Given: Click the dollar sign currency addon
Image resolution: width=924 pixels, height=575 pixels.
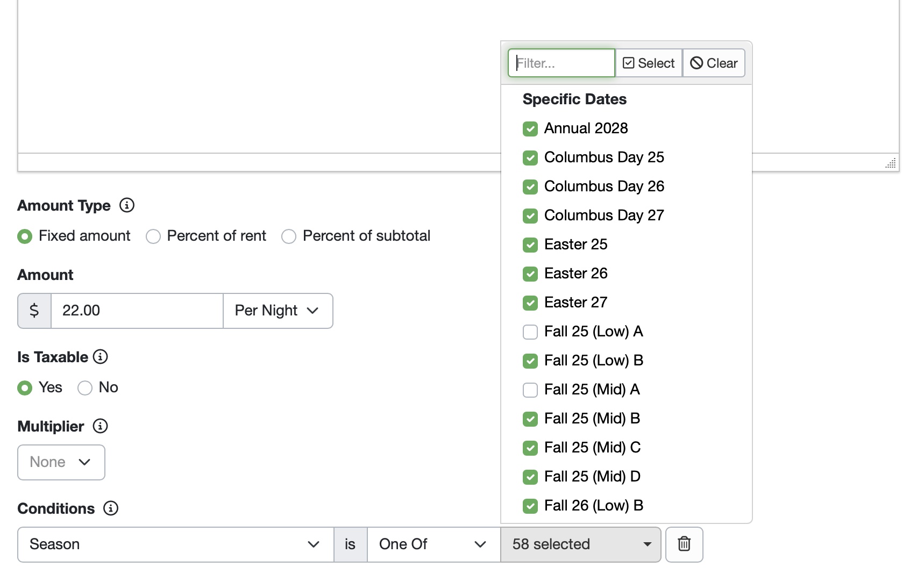Looking at the screenshot, I should 34,311.
